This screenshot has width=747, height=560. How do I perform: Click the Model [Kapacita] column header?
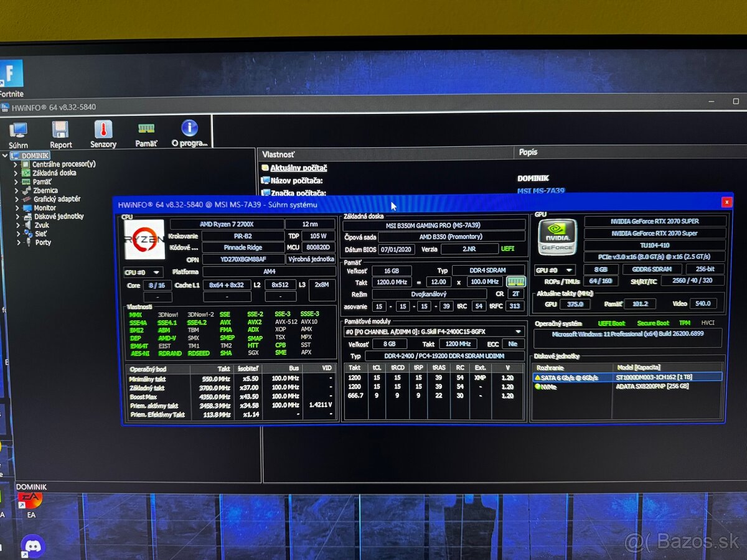click(x=669, y=368)
